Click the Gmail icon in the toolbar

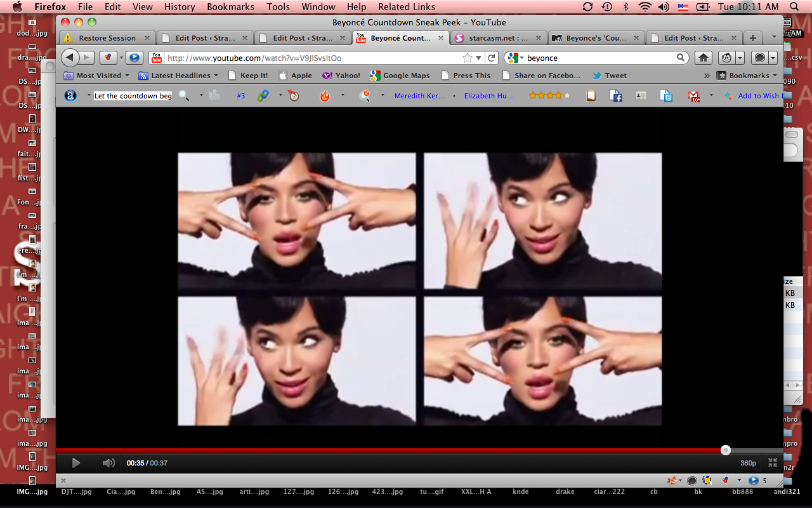pos(694,96)
